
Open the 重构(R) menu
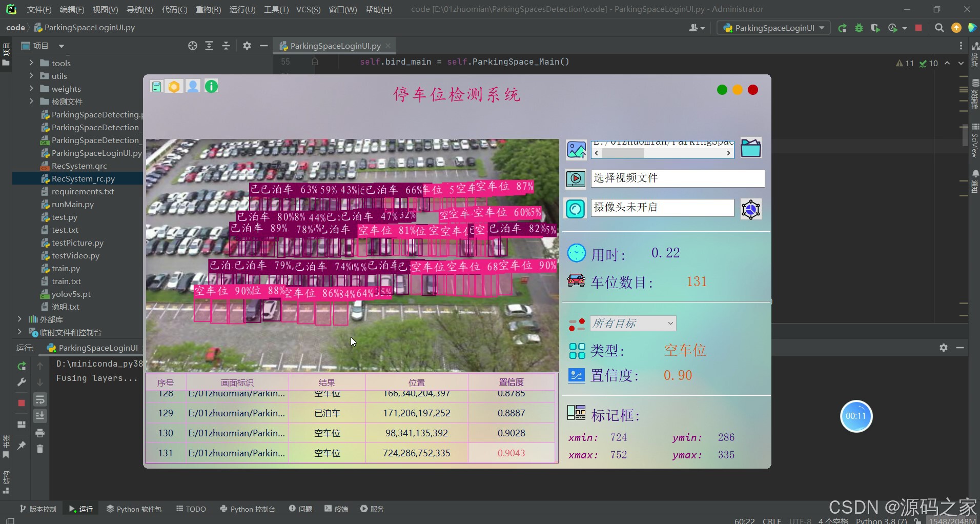click(x=208, y=9)
